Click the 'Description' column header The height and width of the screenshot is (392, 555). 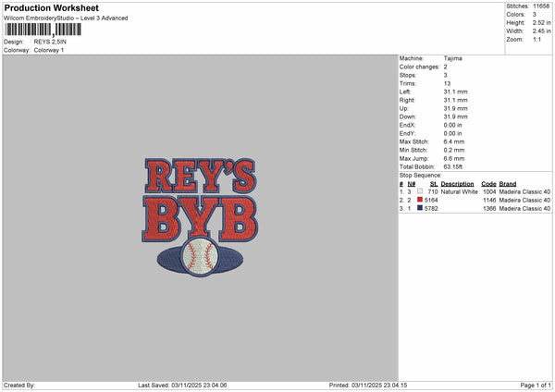coord(457,184)
